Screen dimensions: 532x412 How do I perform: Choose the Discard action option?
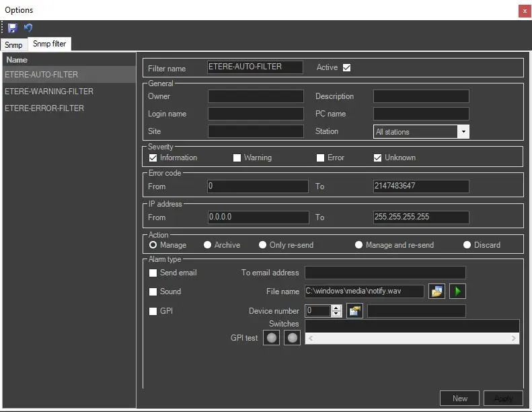tap(467, 245)
